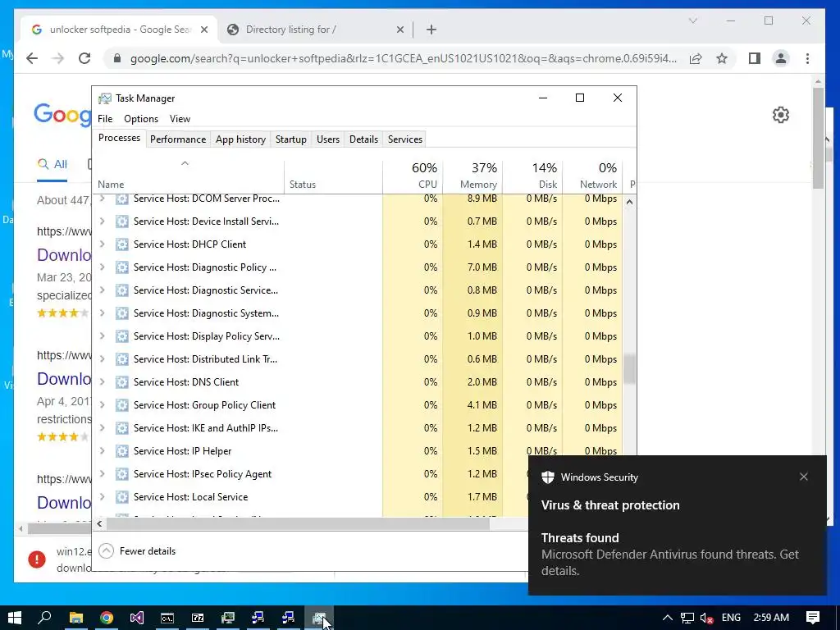Viewport: 840px width, 630px height.
Task: Go back in Chrome browser
Action: (x=32, y=58)
